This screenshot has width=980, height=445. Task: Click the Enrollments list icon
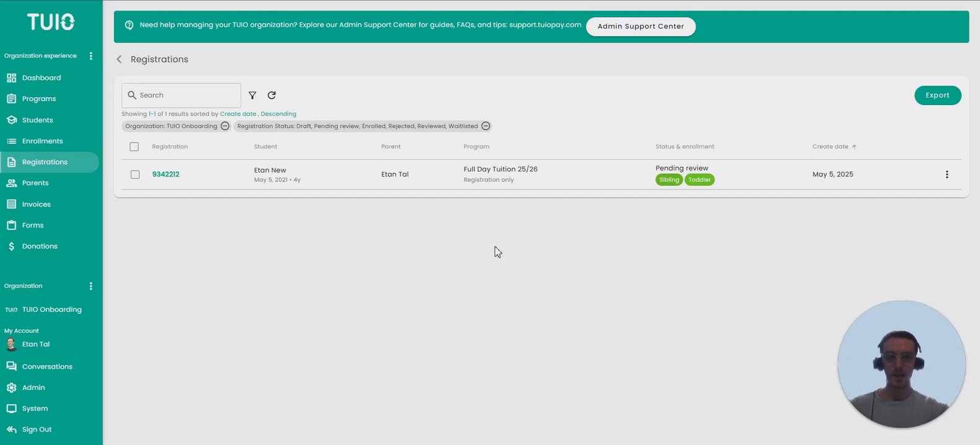click(x=11, y=141)
